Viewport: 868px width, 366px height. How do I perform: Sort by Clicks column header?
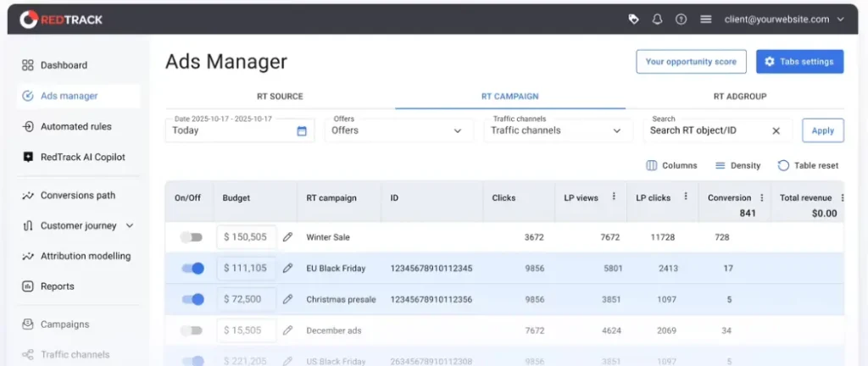pos(504,197)
